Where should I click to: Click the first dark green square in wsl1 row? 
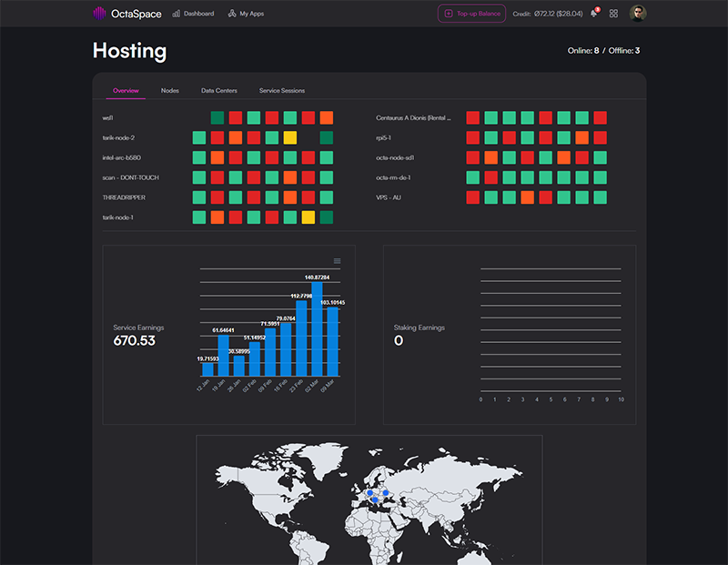click(217, 118)
